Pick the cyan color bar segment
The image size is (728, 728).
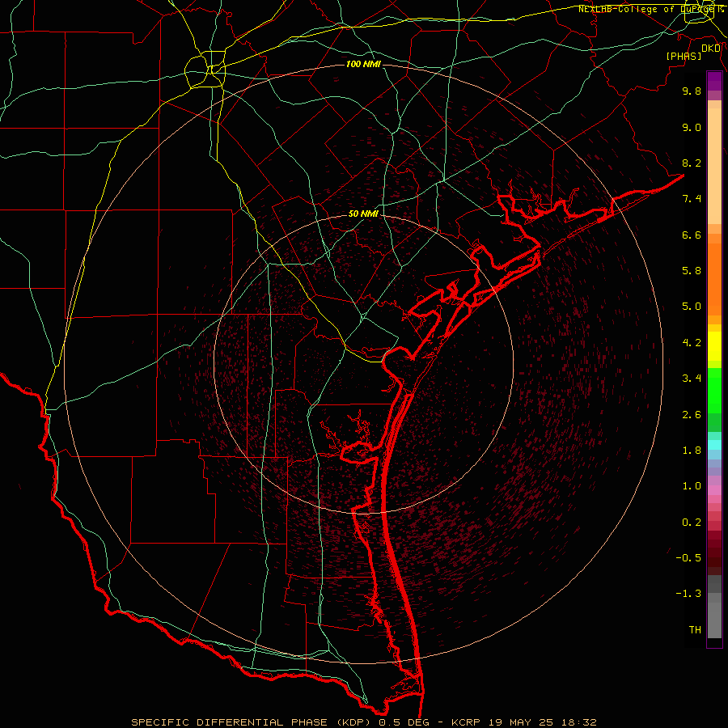[x=714, y=445]
